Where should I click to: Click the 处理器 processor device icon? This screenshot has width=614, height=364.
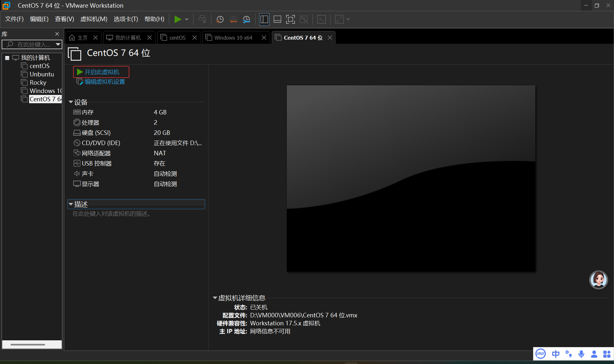[x=77, y=122]
